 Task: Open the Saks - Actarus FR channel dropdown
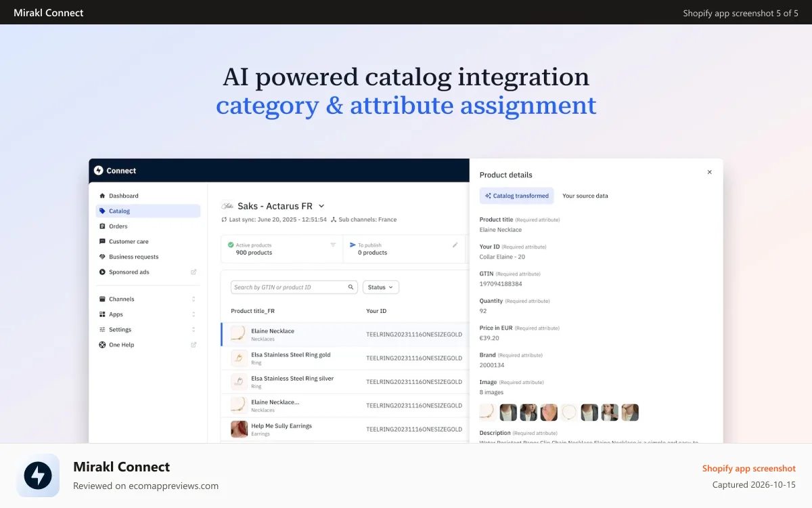[x=321, y=206]
